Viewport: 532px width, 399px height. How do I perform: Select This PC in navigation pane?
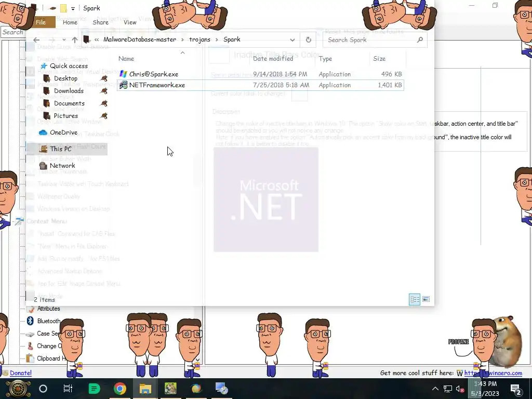[x=60, y=149]
